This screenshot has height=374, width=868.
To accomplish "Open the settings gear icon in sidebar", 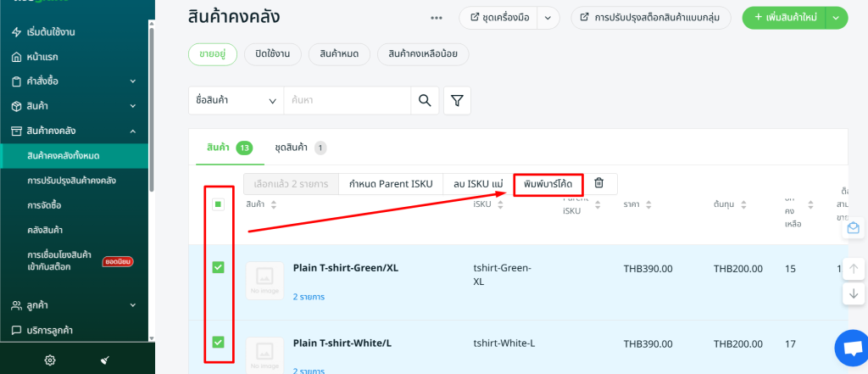I will 50,360.
